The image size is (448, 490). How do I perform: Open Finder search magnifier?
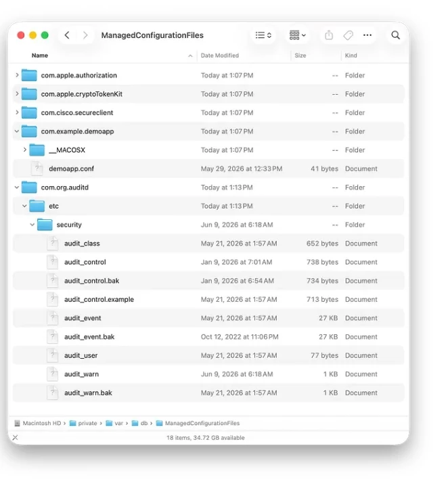(x=395, y=35)
